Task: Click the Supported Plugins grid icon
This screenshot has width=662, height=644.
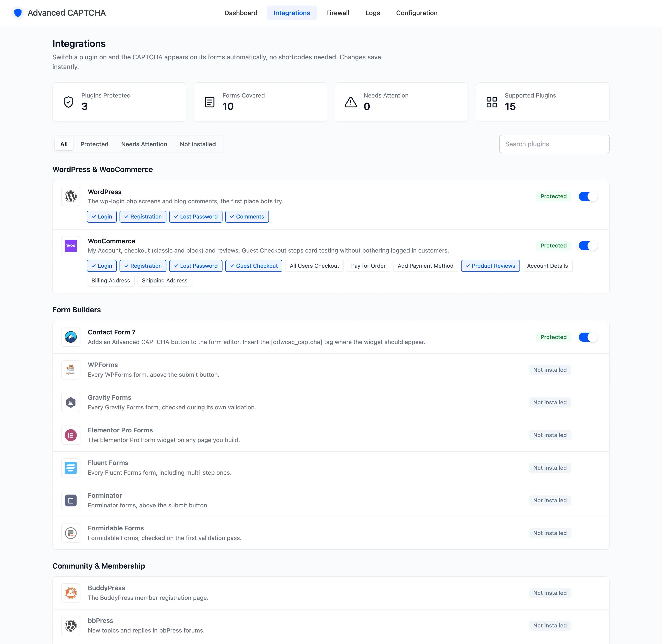Action: [x=492, y=102]
